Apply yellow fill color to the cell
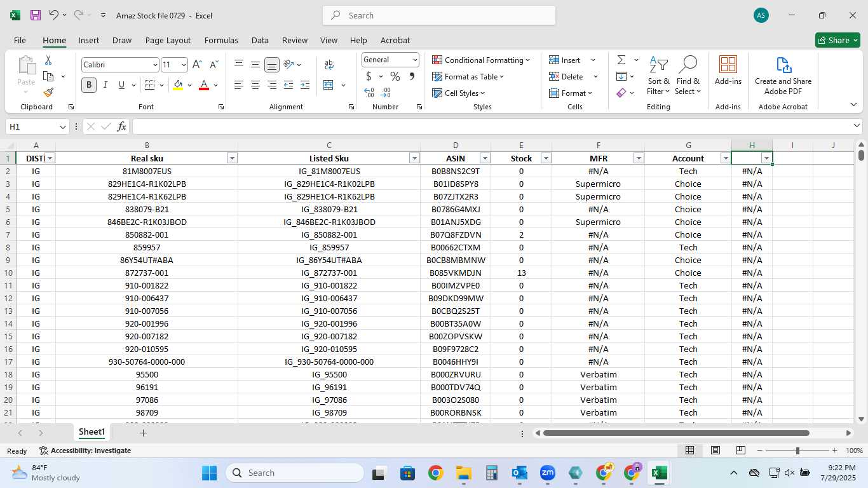The width and height of the screenshot is (868, 488). coord(178,85)
